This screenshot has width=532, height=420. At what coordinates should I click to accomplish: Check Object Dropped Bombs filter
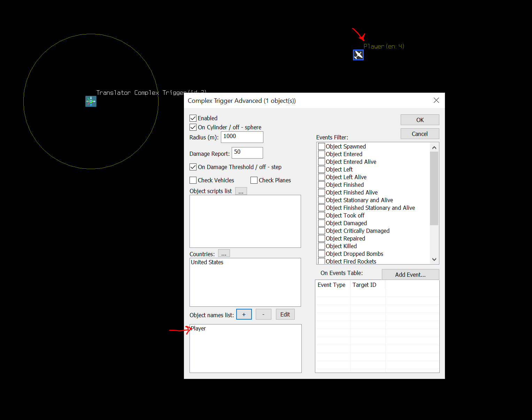click(x=322, y=254)
